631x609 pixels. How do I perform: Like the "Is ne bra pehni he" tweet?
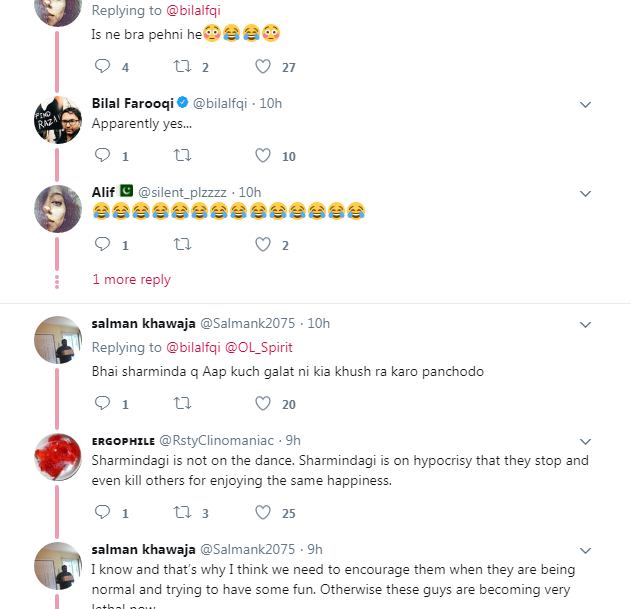(x=263, y=67)
